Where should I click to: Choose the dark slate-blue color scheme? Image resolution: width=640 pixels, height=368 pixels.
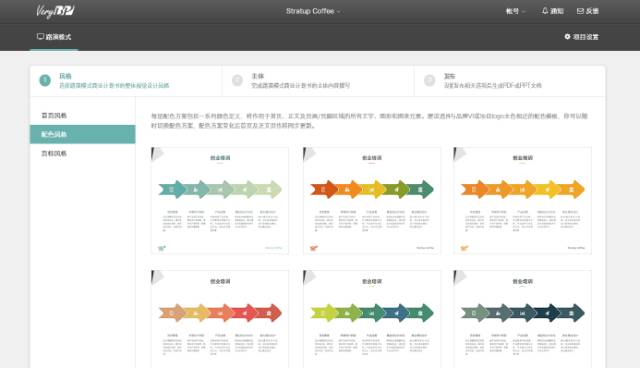522,319
